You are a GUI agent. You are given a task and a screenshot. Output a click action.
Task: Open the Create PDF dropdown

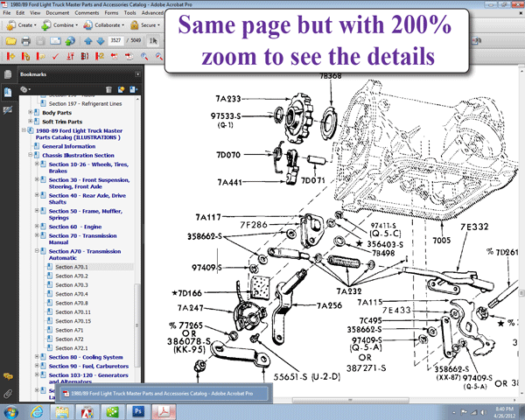pyautogui.click(x=21, y=25)
